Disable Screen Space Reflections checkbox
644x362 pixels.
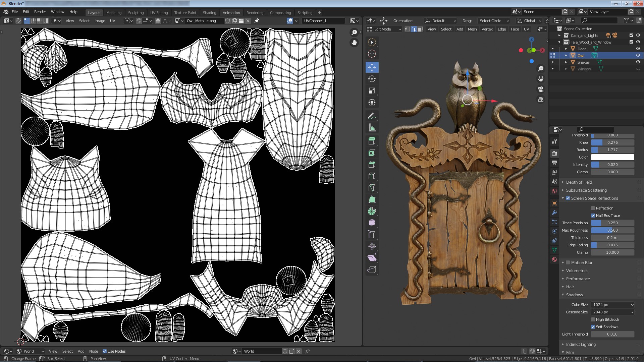tap(568, 198)
